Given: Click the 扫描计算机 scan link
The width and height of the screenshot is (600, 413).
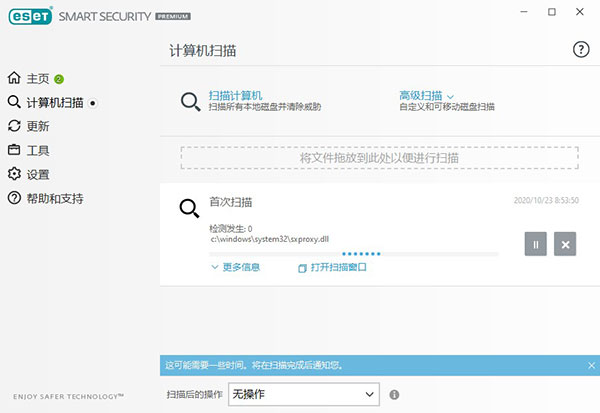Looking at the screenshot, I should [x=235, y=95].
